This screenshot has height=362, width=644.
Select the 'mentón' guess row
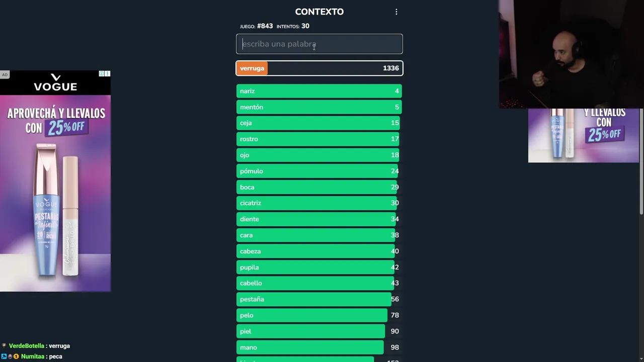[319, 107]
